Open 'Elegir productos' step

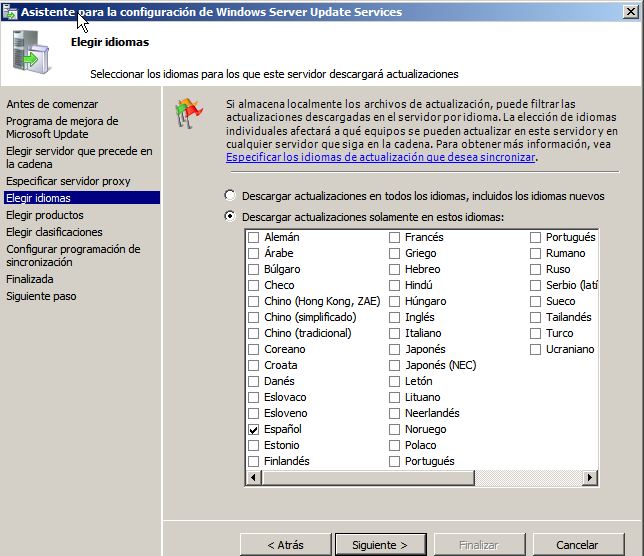tap(45, 215)
